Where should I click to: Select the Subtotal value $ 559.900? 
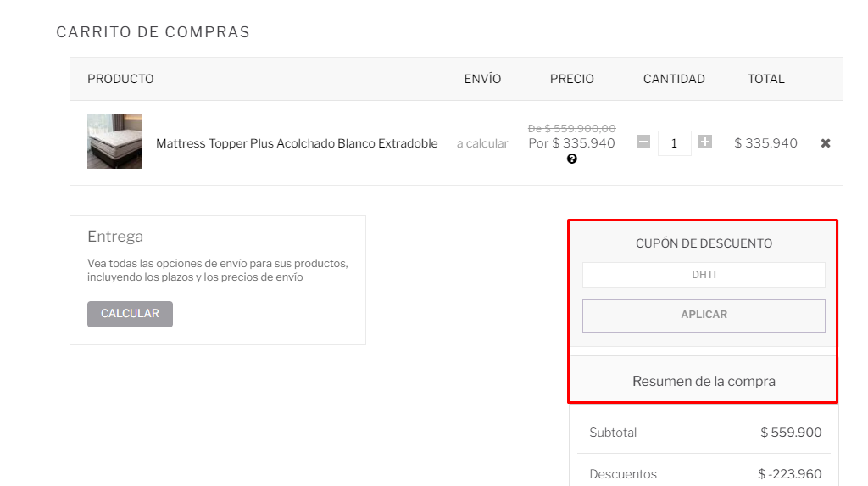point(791,433)
